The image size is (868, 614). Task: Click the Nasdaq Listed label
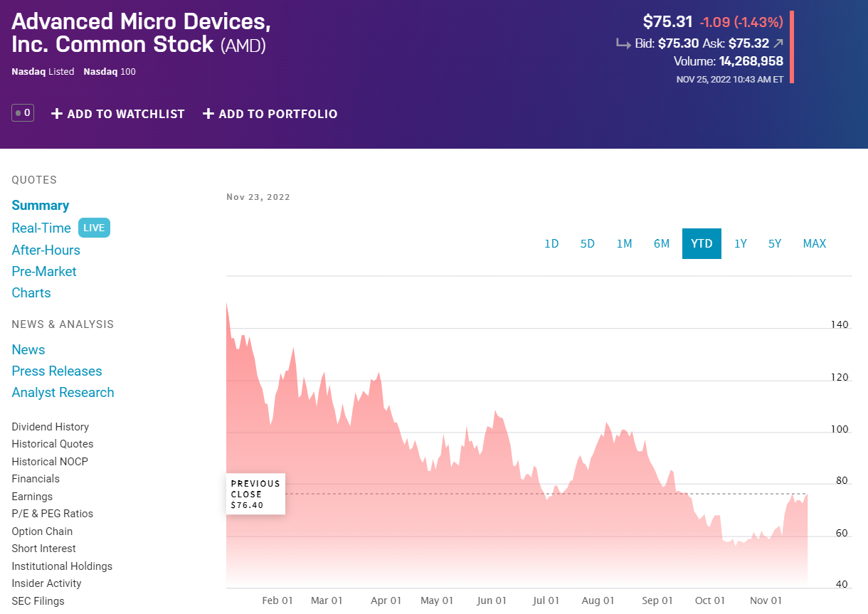click(x=43, y=72)
